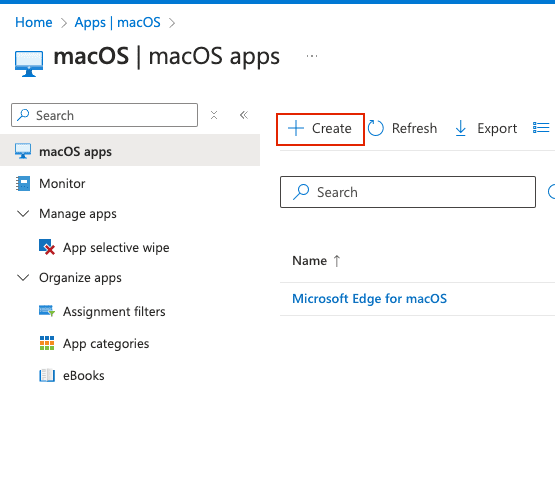Open App selective wipe
This screenshot has width=555, height=490.
[x=116, y=247]
